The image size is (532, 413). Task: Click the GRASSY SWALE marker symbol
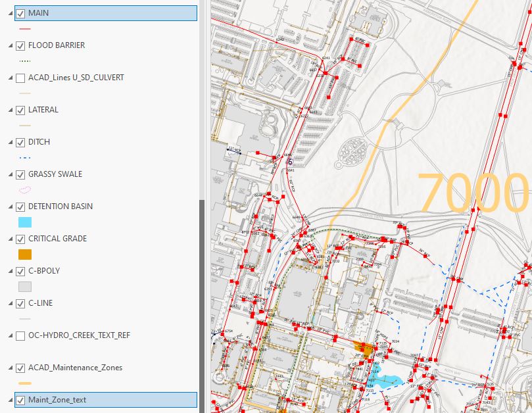click(24, 190)
